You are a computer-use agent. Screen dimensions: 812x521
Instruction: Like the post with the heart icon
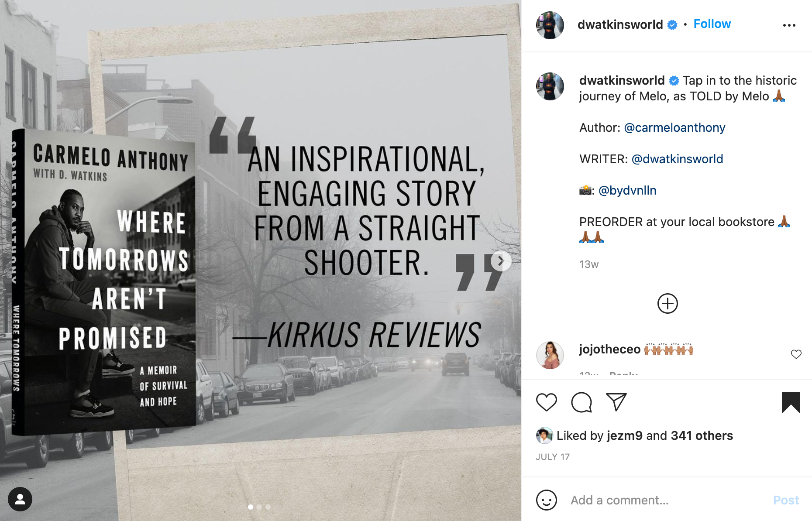pyautogui.click(x=546, y=402)
